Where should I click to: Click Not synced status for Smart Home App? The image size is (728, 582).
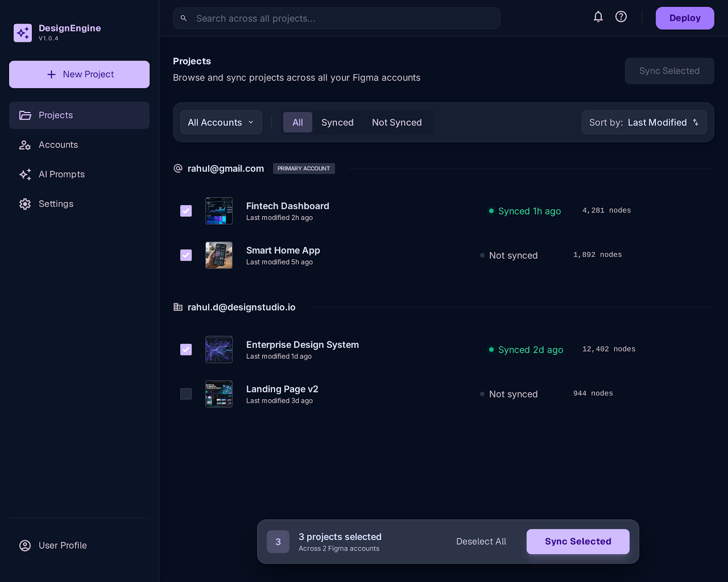(509, 256)
